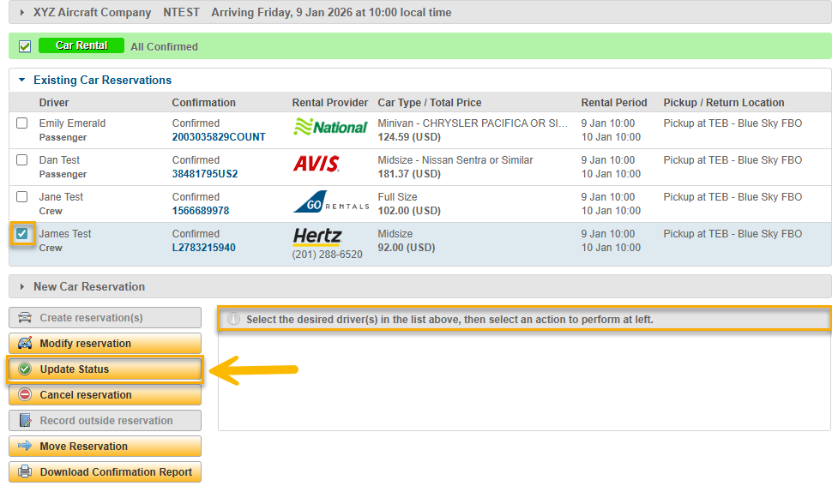The image size is (832, 504).
Task: Click the pencil-car icon on Modify reservation
Action: coord(24,343)
